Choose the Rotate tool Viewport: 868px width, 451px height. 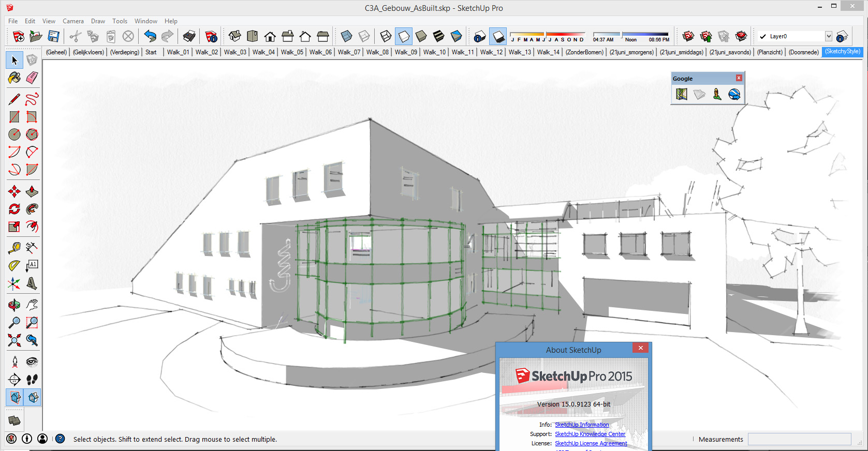click(x=14, y=209)
